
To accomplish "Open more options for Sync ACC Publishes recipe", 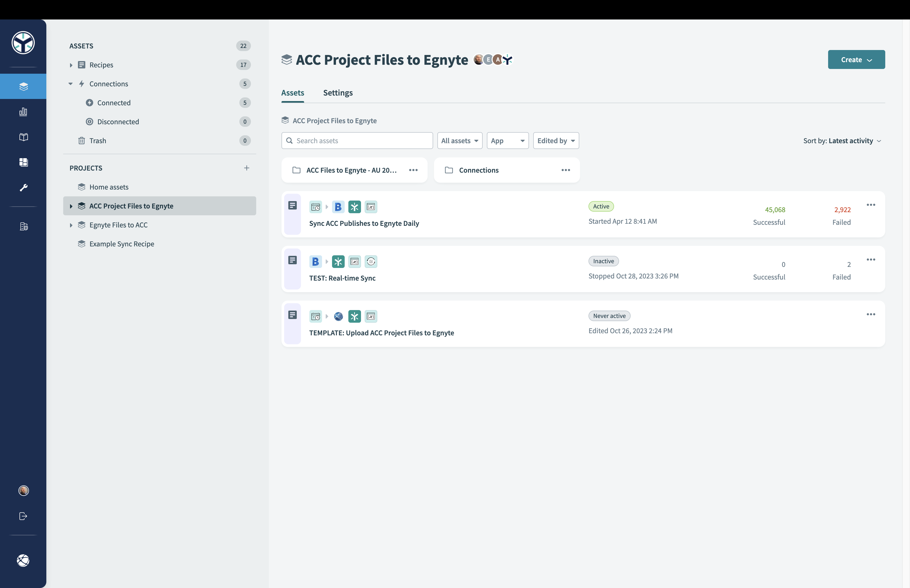I will tap(871, 205).
